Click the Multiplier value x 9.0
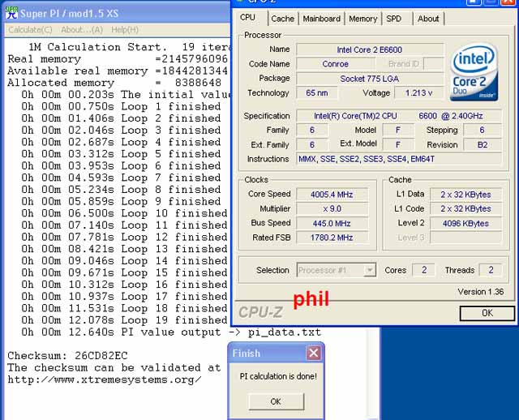 (332, 209)
